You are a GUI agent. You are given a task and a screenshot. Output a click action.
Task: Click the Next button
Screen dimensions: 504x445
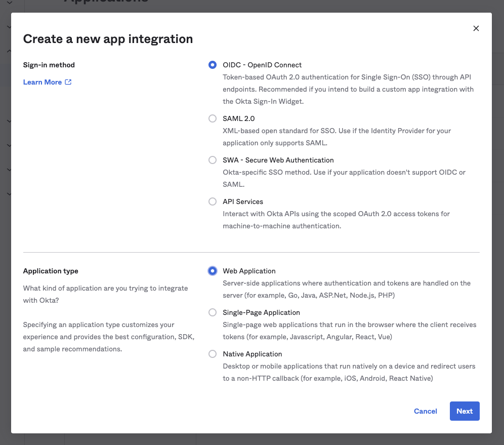(464, 411)
